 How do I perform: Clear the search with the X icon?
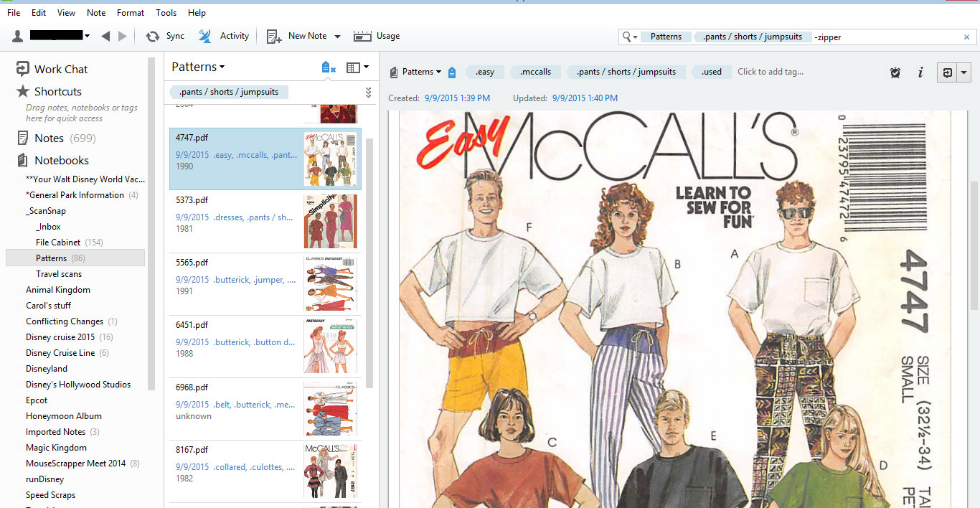(x=966, y=37)
